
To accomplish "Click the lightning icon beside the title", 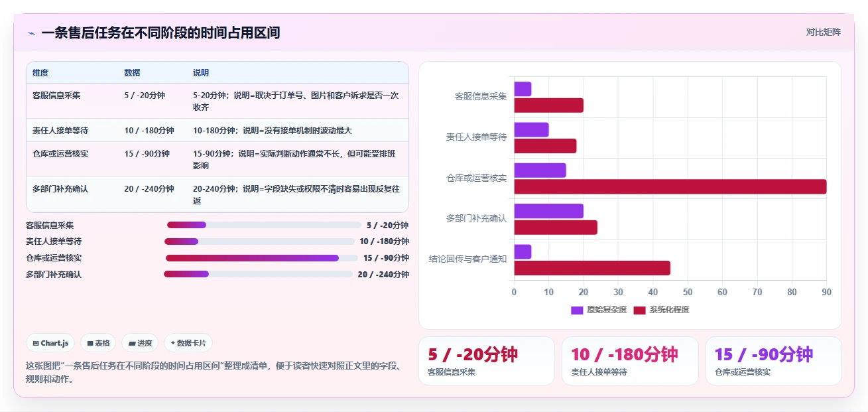I will point(32,33).
